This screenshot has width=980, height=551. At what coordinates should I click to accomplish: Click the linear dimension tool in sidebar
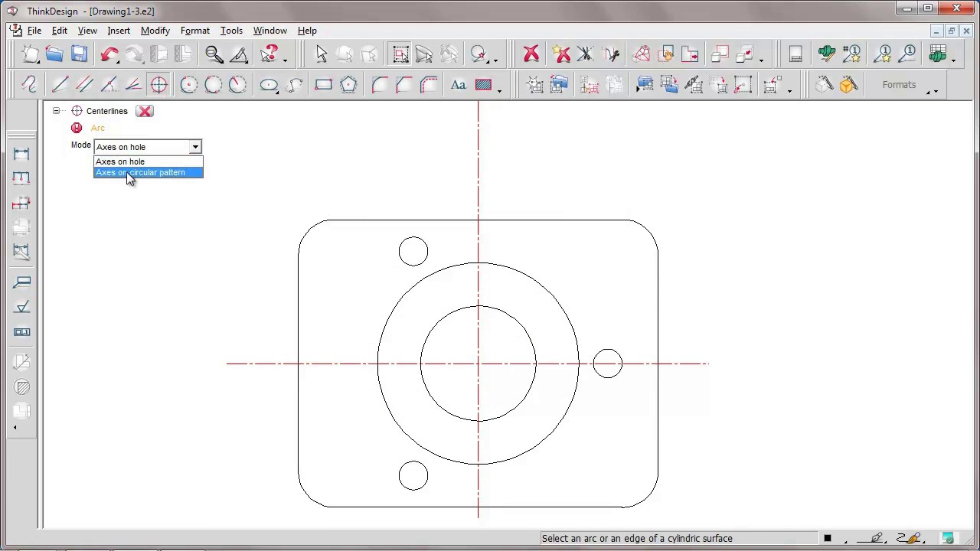tap(21, 154)
